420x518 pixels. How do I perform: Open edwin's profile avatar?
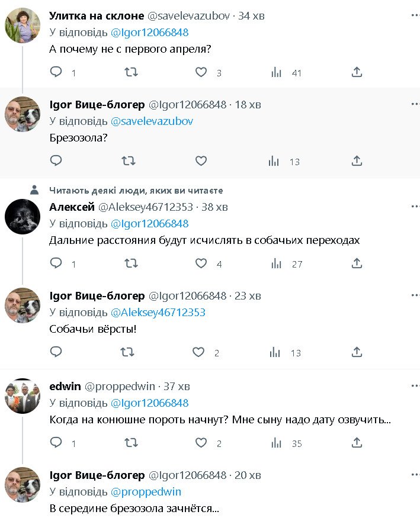pos(23,397)
